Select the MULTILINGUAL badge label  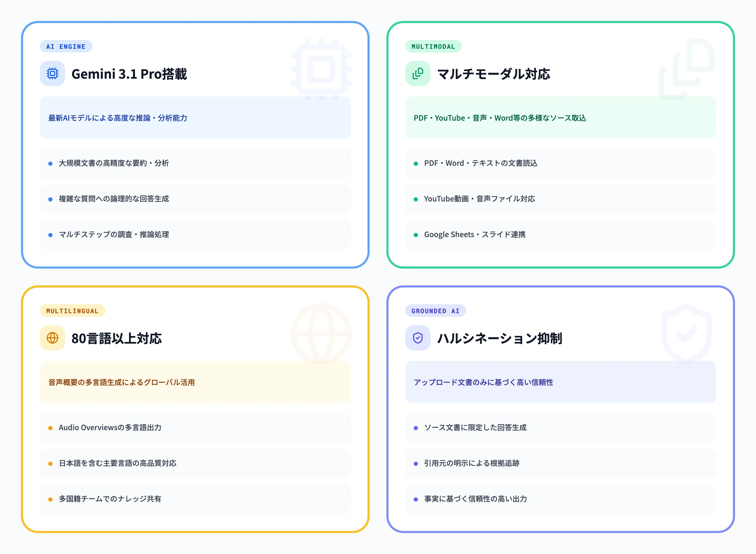click(72, 311)
